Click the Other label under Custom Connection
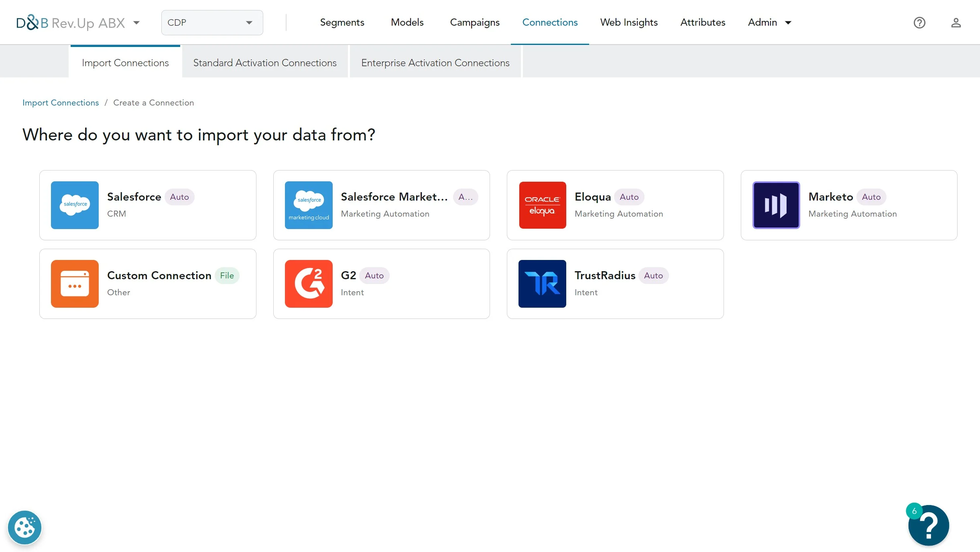 pyautogui.click(x=118, y=292)
